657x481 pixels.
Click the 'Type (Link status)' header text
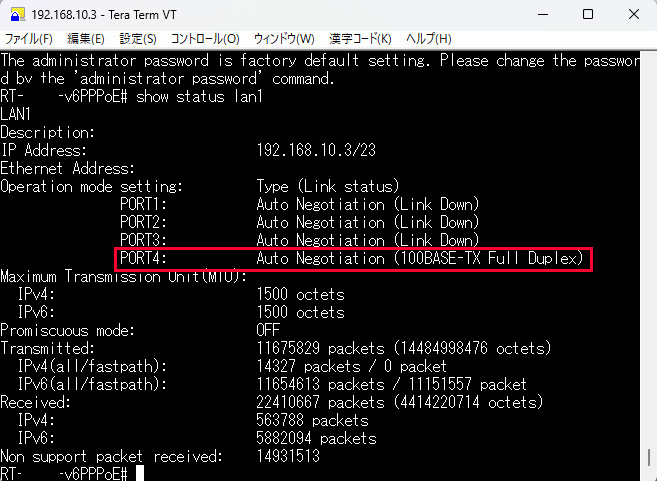coord(328,186)
